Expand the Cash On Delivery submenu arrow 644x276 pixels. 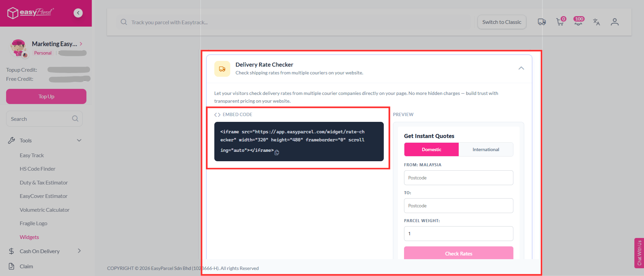[x=79, y=251]
